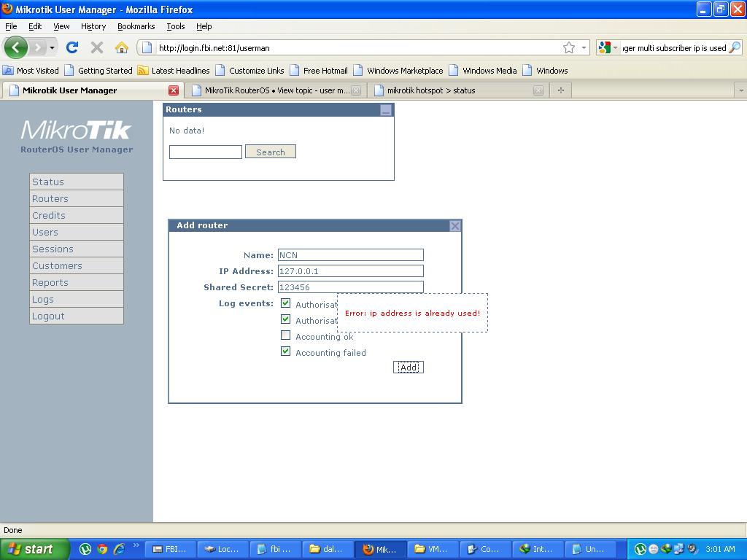Enable Accounting ok checkbox
Screen dimensions: 747x560
285,335
